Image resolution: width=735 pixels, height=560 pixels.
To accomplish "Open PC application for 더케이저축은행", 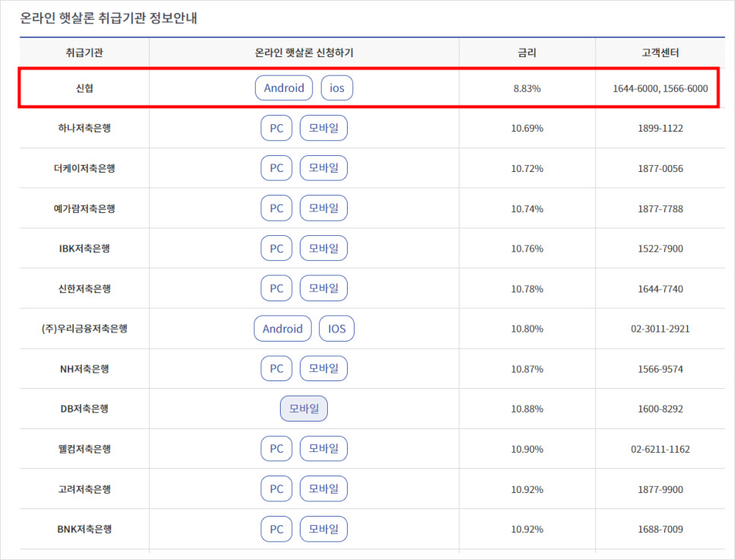I will [276, 168].
